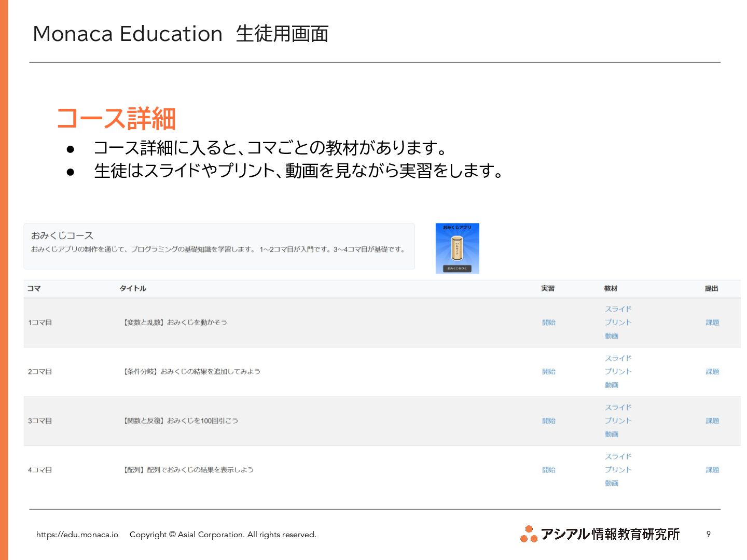Click the アシアル情報教育研究所 logo icon
Image resolution: width=747 pixels, height=560 pixels.
[x=529, y=534]
